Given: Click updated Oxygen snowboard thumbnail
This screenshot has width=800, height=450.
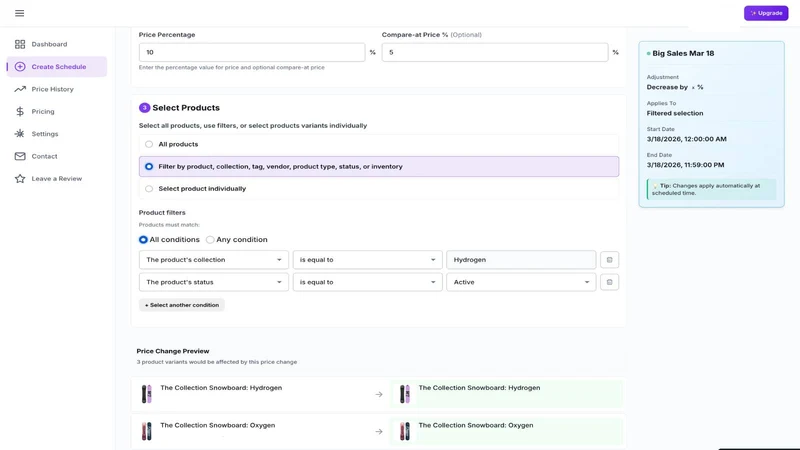Looking at the screenshot, I should coord(405,431).
